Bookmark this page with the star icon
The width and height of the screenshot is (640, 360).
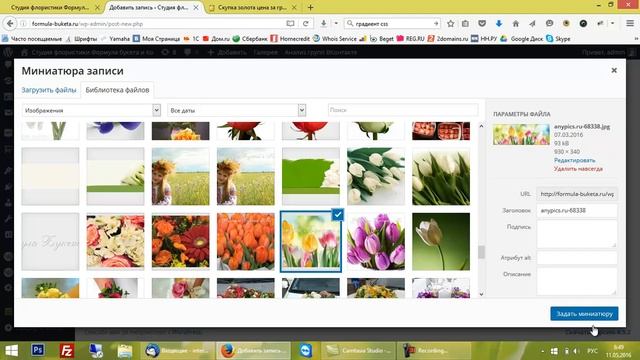pos(451,24)
